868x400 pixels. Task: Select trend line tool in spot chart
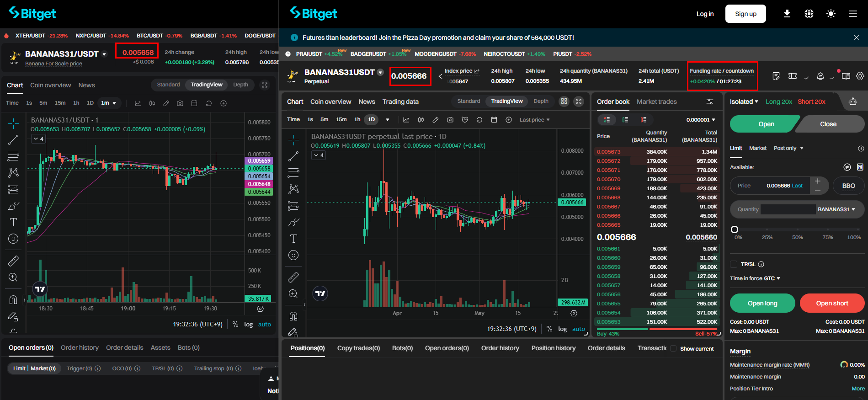[13, 140]
